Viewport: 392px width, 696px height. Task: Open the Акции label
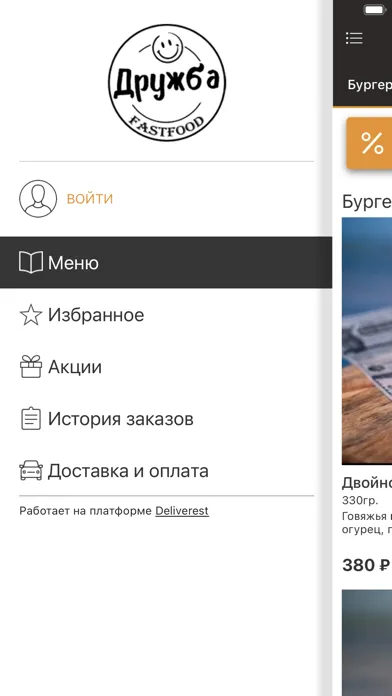[x=75, y=367]
